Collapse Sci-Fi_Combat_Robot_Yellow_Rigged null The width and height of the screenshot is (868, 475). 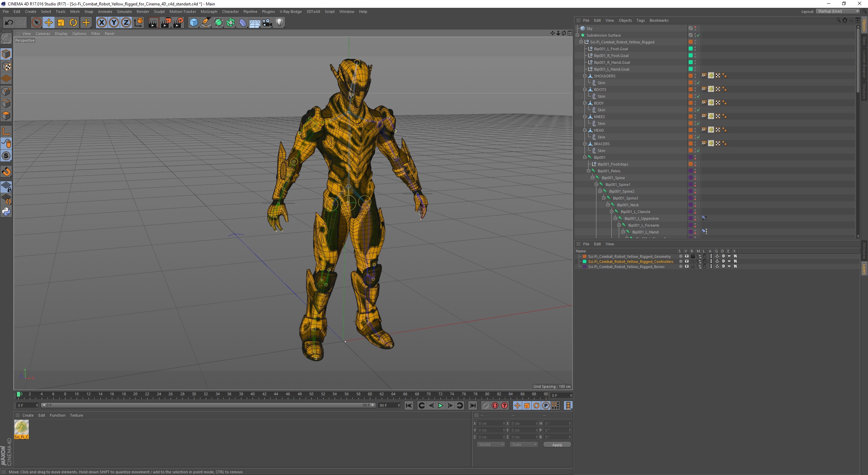[x=581, y=42]
